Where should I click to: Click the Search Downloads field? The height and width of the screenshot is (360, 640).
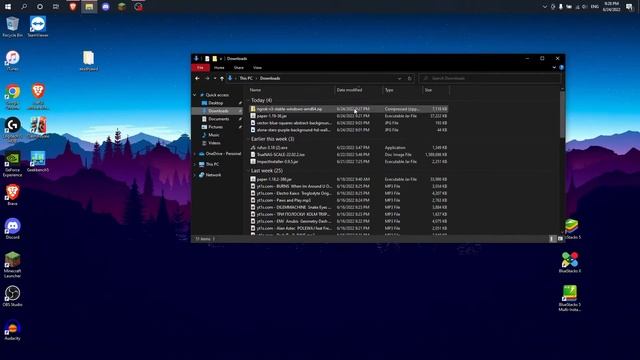[490, 78]
